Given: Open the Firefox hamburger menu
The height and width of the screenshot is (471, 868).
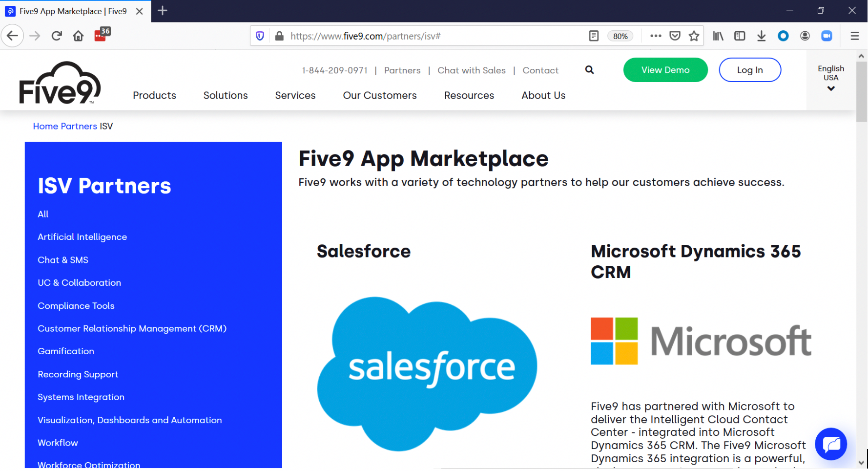Looking at the screenshot, I should click(x=854, y=36).
